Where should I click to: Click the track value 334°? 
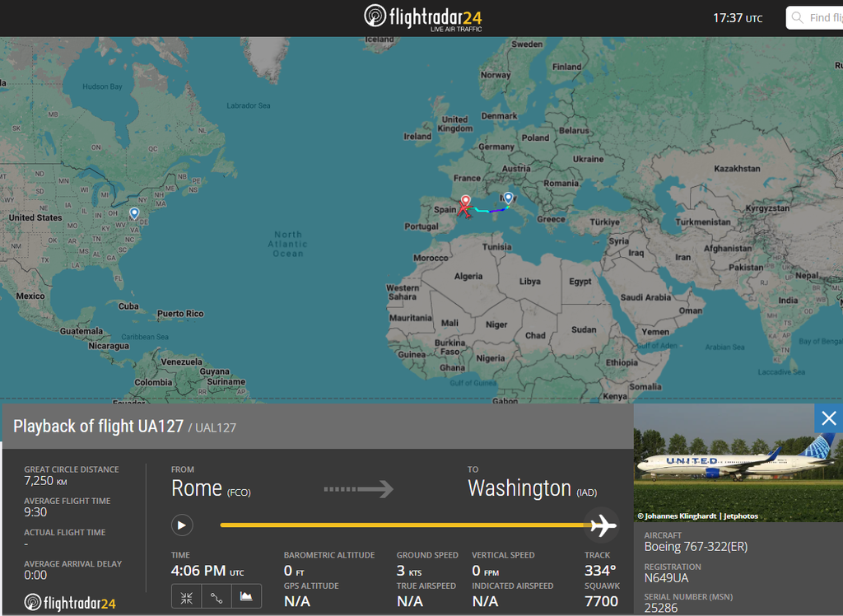coord(600,570)
